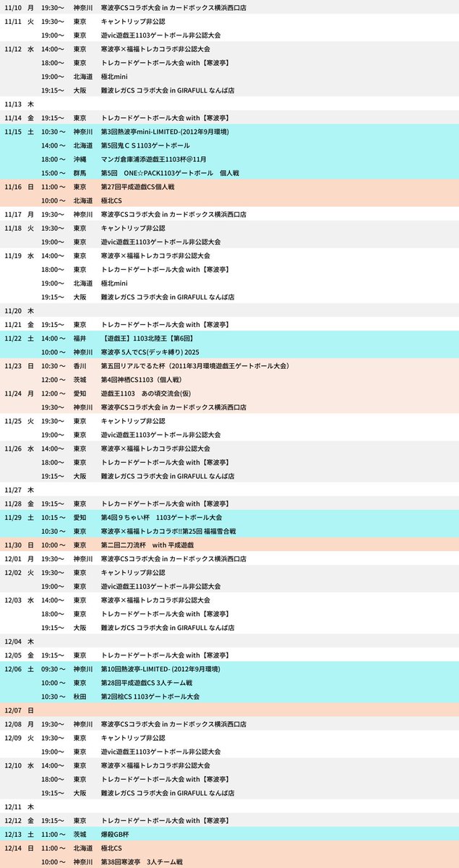Click the holiday date 11/24

(x=13, y=393)
